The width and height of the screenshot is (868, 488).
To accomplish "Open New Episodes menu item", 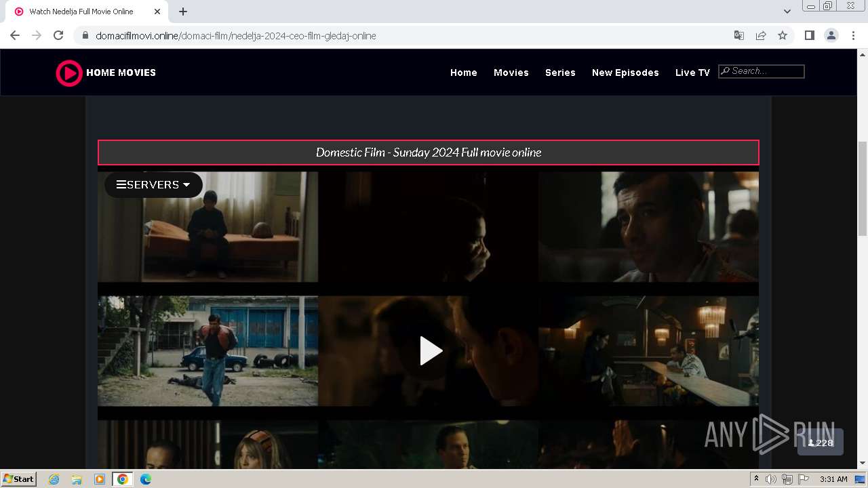I will (x=625, y=73).
